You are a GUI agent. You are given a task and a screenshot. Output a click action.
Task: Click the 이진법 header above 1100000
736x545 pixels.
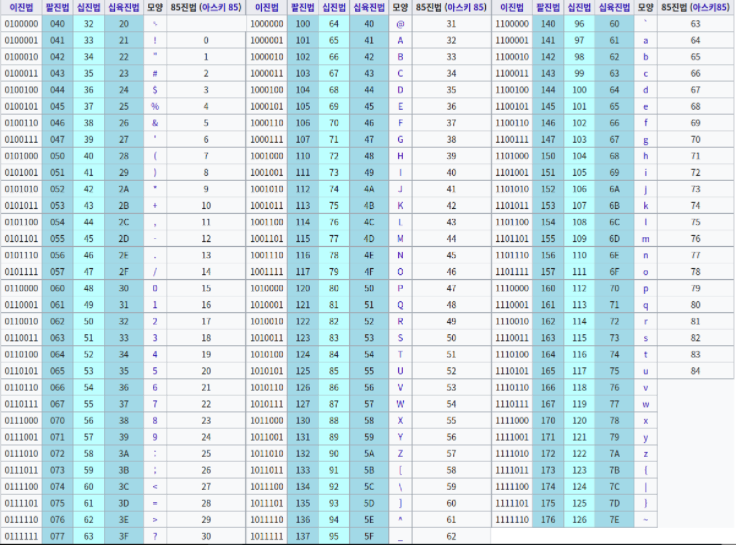click(512, 8)
